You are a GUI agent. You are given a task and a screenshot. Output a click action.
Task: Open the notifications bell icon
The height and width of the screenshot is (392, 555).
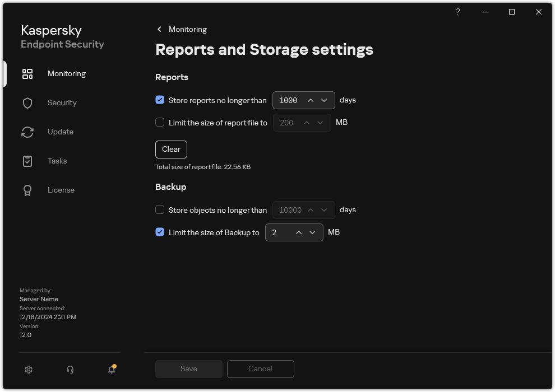111,370
